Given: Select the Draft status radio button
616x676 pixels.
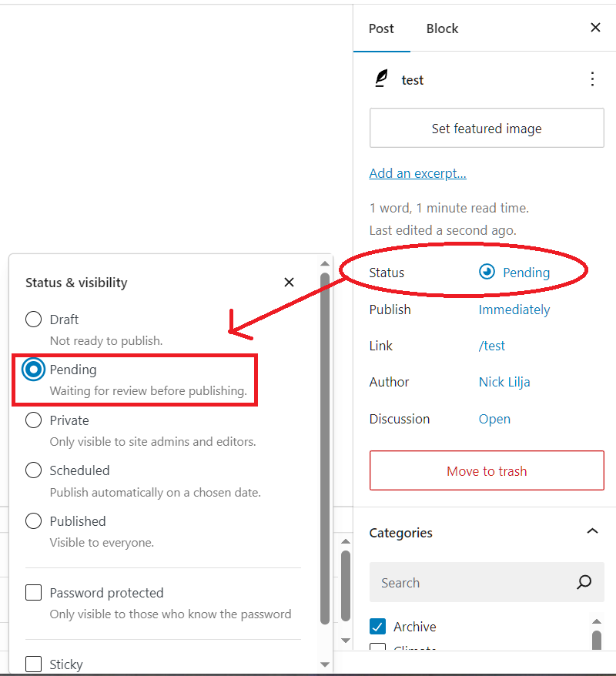Looking at the screenshot, I should coord(34,320).
